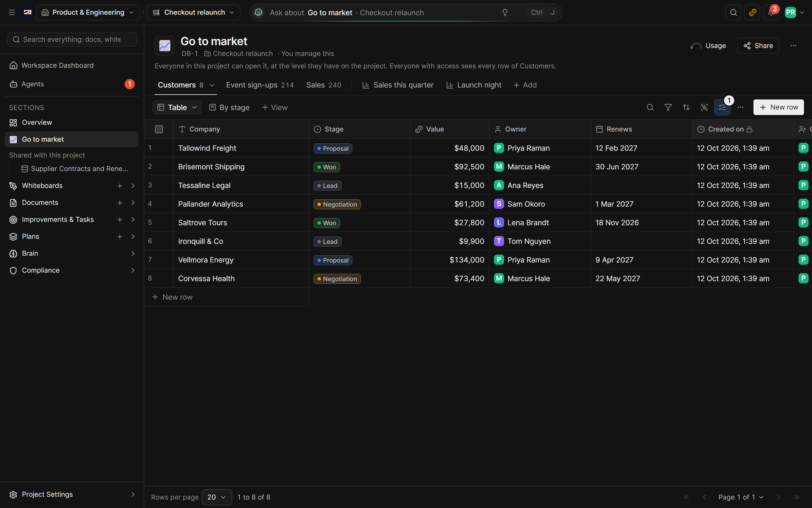Image resolution: width=812 pixels, height=508 pixels.
Task: Click New row link below table
Action: 173,297
